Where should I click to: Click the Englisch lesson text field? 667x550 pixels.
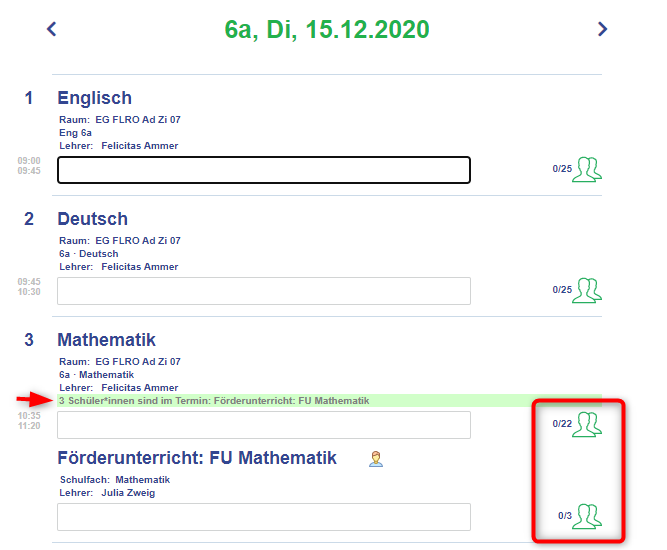pyautogui.click(x=264, y=170)
